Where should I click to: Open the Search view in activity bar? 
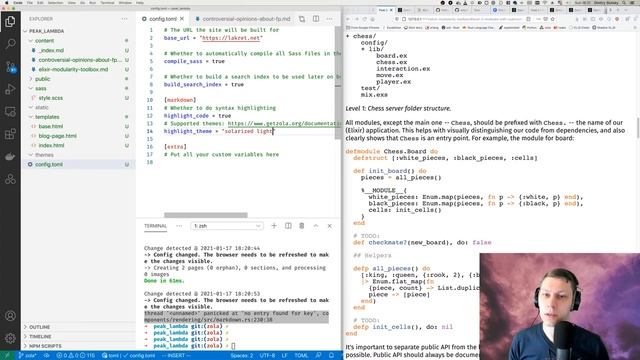coord(10,44)
